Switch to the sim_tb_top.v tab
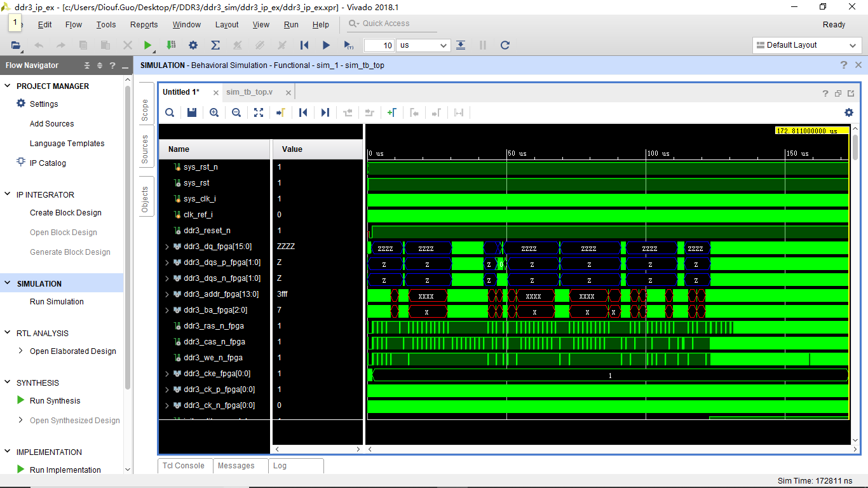Viewport: 868px width, 488px height. [249, 92]
